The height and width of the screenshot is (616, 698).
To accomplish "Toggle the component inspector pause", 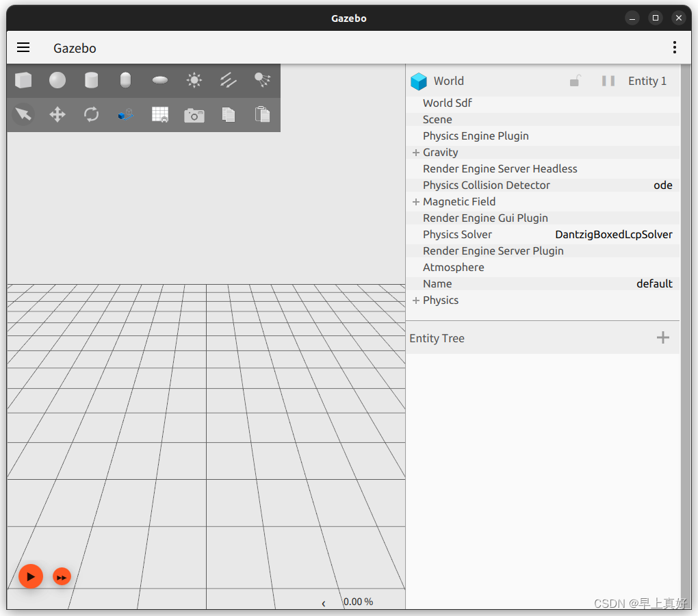I will tap(608, 81).
